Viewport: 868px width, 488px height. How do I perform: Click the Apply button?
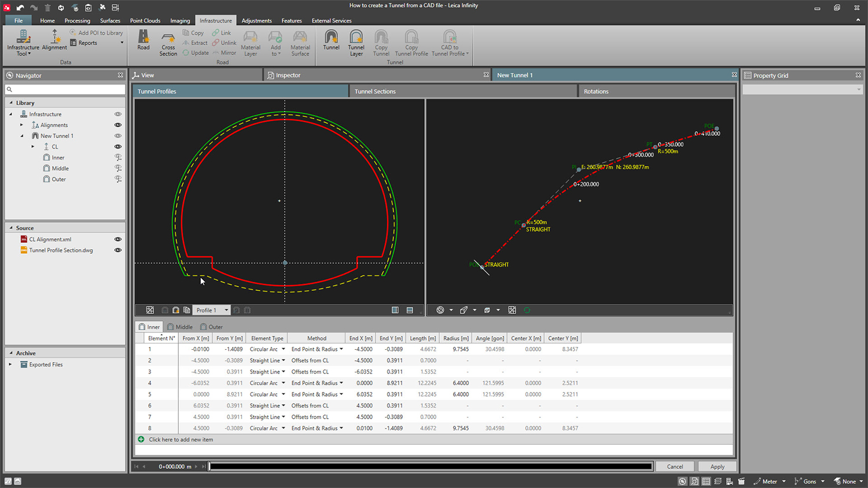coord(717,466)
